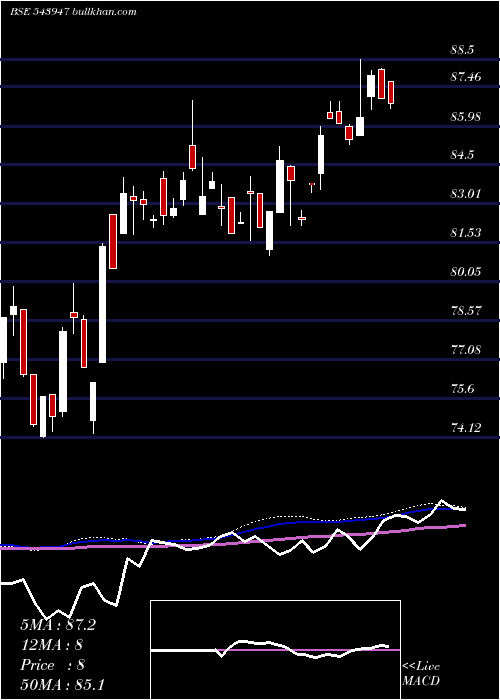Screen dimensions: 500x700
Task: Select the 81.53 price axis label
Action: [466, 233]
